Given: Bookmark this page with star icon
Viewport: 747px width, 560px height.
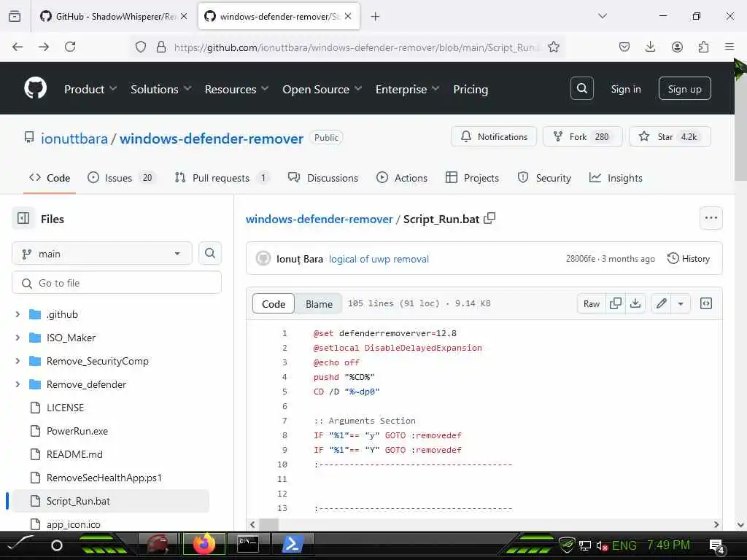Looking at the screenshot, I should [x=554, y=47].
